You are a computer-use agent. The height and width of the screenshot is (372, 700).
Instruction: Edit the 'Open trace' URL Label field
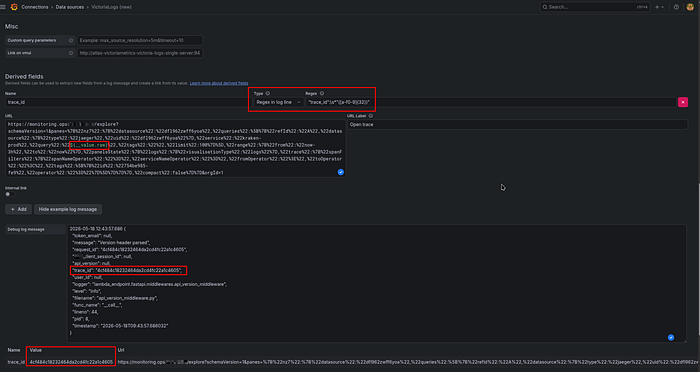pos(517,125)
